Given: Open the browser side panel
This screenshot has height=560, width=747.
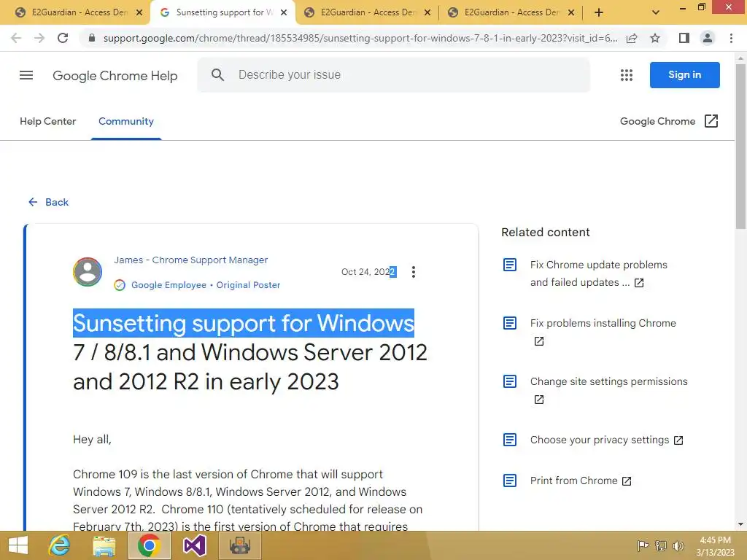Looking at the screenshot, I should pos(684,38).
